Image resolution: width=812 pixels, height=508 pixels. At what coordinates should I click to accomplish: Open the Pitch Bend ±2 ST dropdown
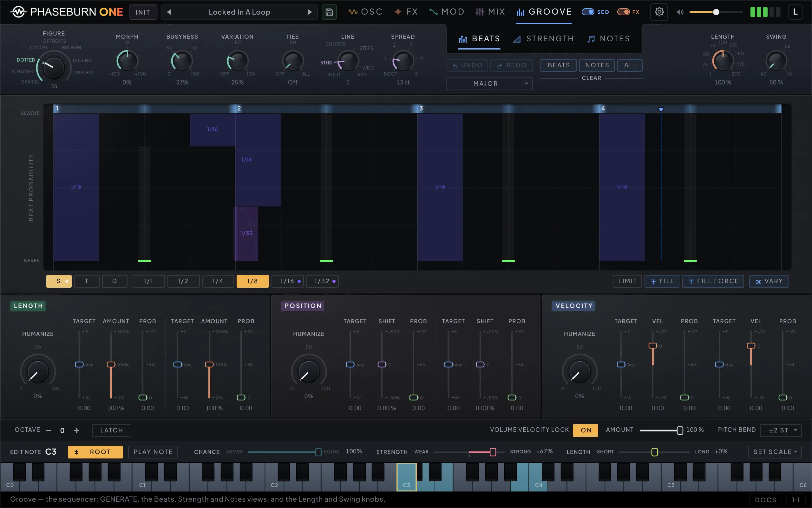(x=781, y=431)
